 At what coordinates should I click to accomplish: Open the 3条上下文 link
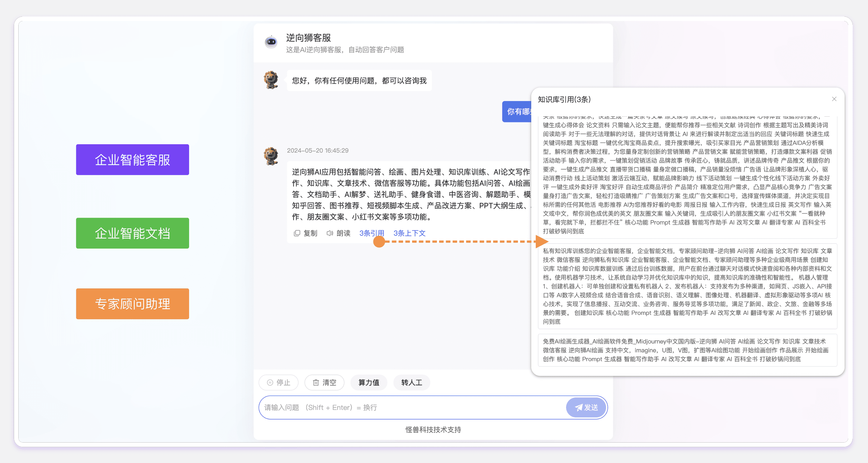click(409, 233)
